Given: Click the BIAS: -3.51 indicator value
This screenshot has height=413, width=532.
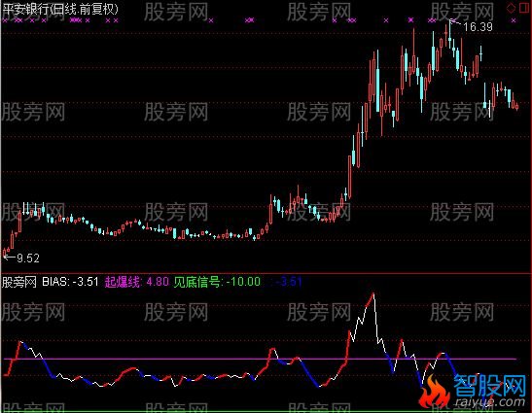Looking at the screenshot, I should 70,282.
